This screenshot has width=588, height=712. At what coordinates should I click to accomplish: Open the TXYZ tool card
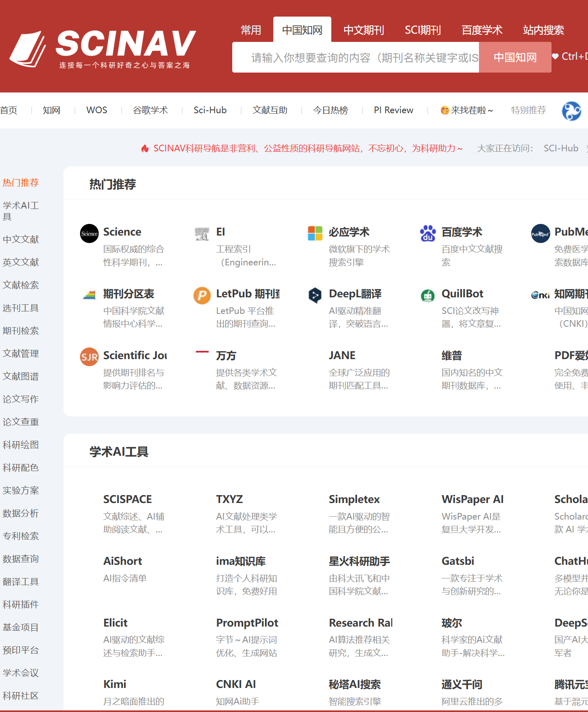236,514
